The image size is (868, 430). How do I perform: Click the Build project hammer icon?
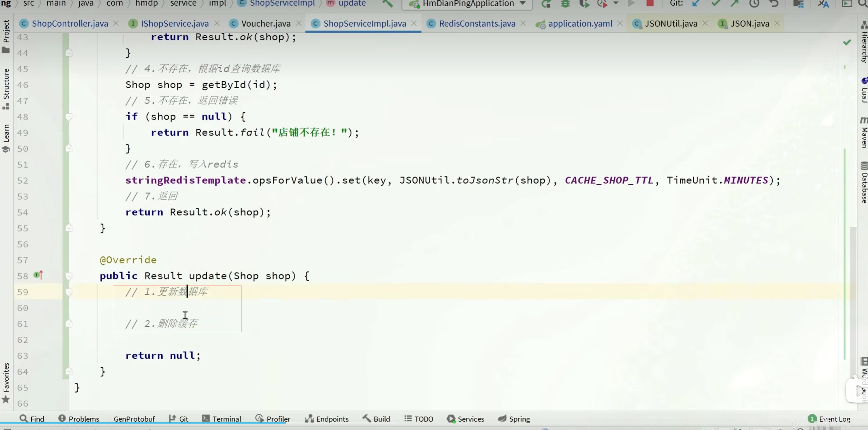coord(387,4)
